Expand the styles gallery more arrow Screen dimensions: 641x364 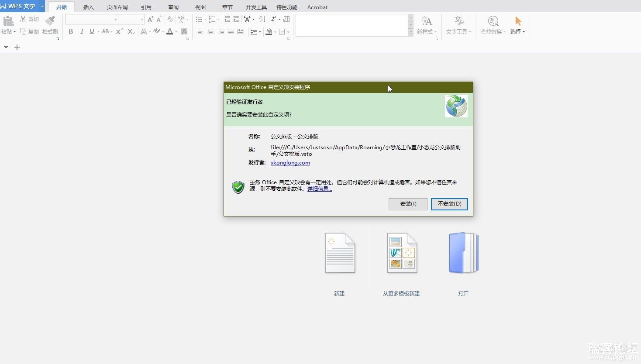coord(410,33)
